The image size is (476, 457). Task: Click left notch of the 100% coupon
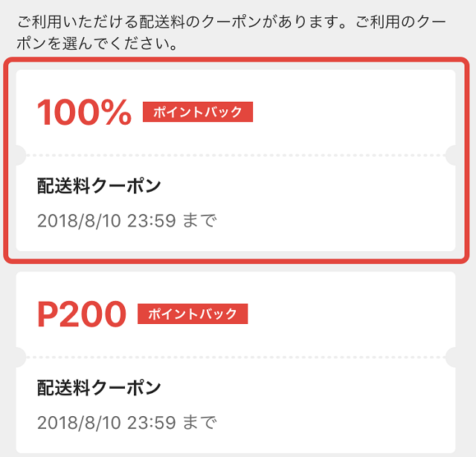[21, 155]
